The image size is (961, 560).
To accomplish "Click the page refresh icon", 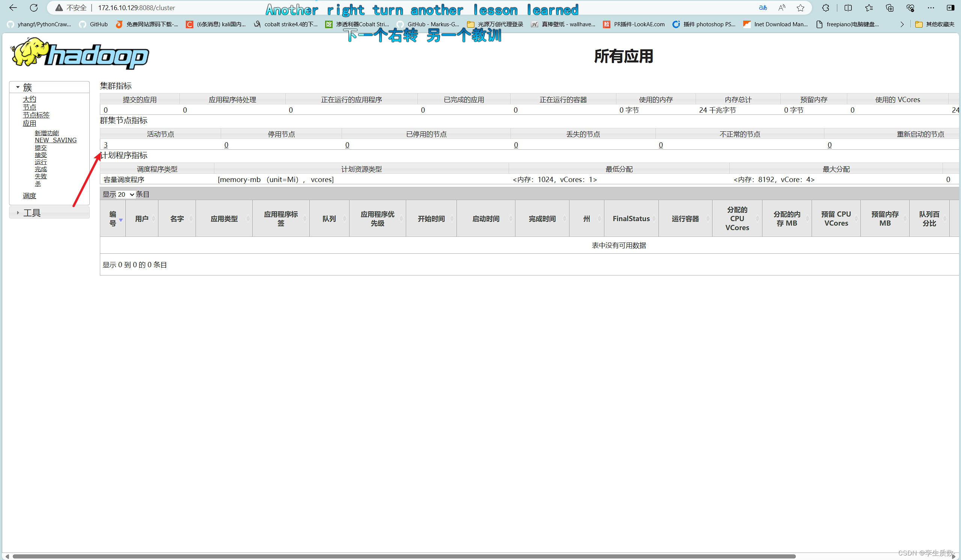I will pos(33,8).
